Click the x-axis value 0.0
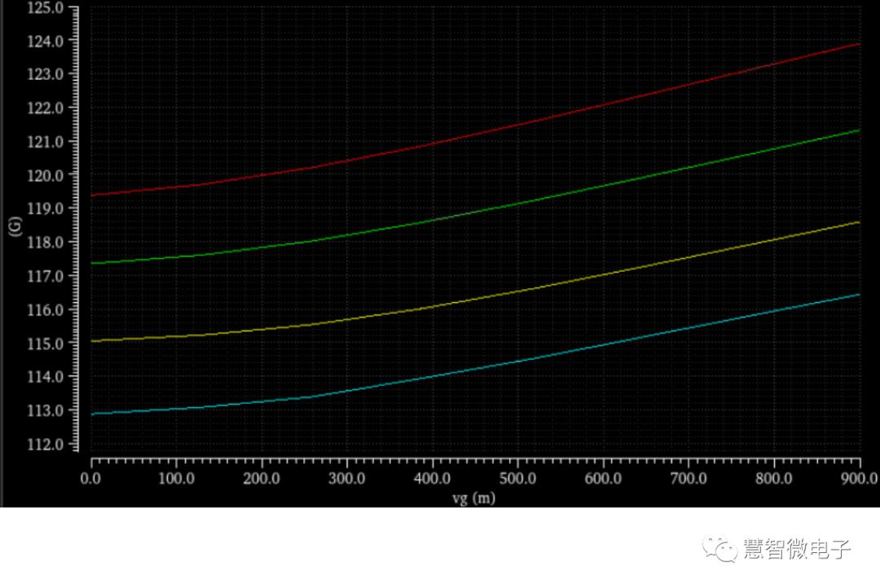Screen dimensions: 880x588 91,479
